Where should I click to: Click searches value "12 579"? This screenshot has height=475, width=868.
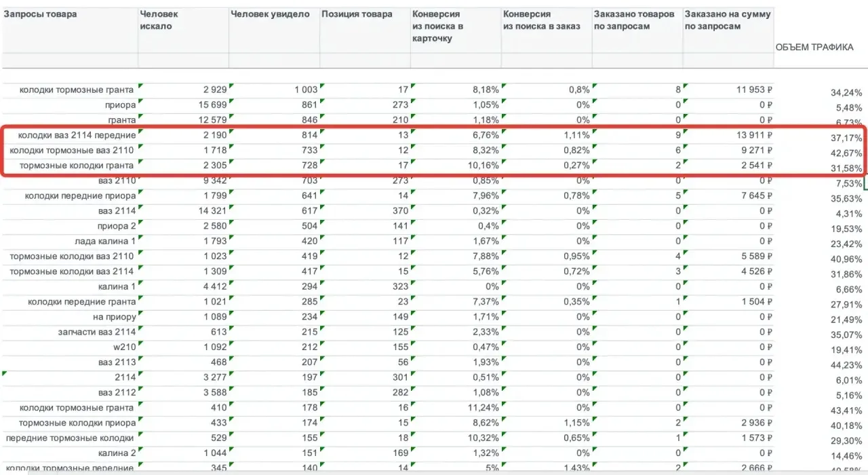(x=212, y=120)
